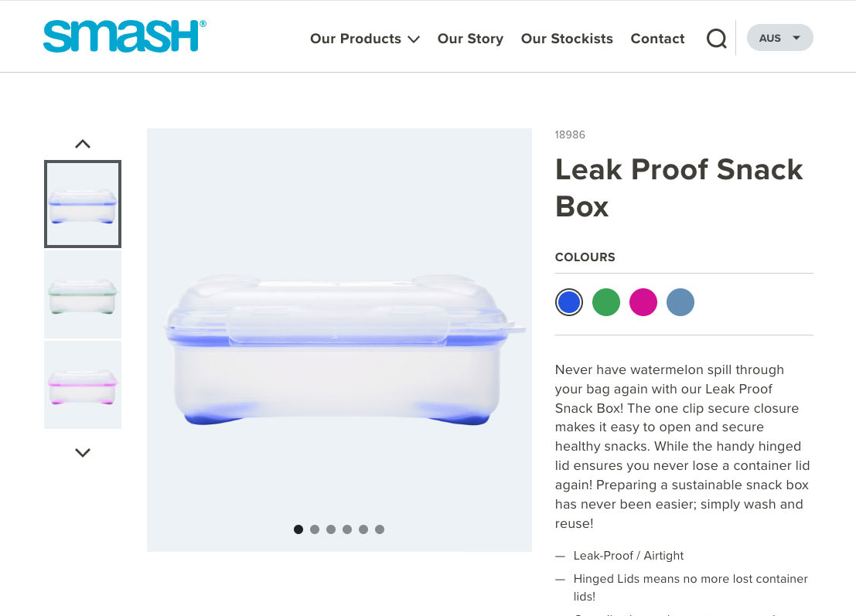Jump to the last carousel dot

[x=380, y=529]
